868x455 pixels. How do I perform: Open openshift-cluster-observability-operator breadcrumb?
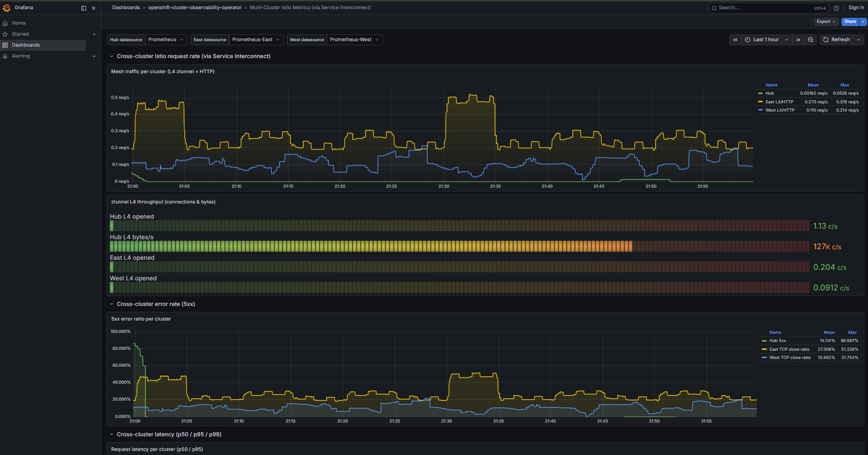tap(194, 8)
